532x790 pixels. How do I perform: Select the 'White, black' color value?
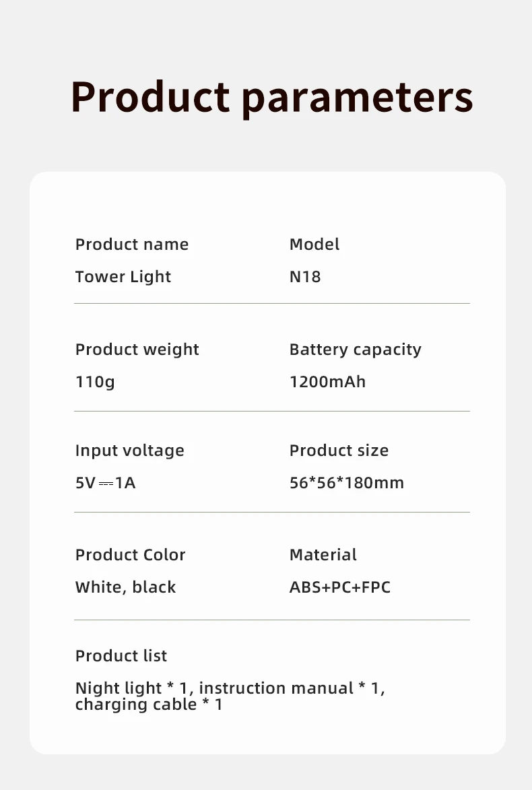125,587
